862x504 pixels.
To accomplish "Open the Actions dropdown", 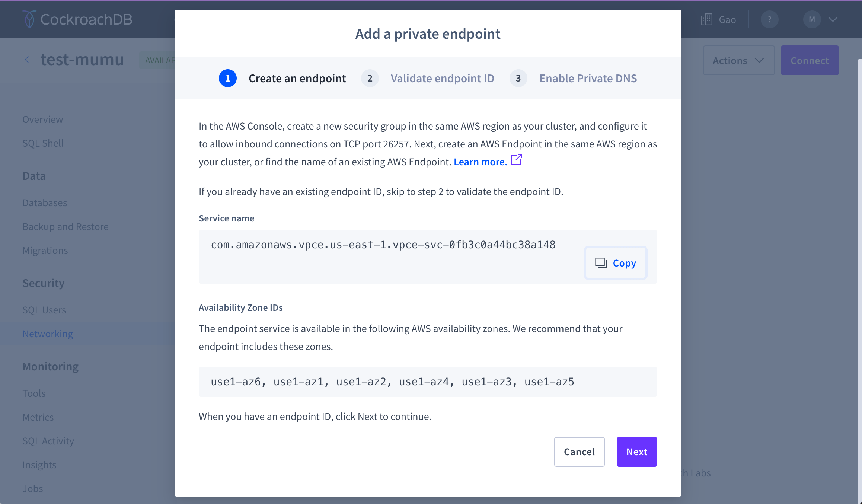I will point(738,60).
